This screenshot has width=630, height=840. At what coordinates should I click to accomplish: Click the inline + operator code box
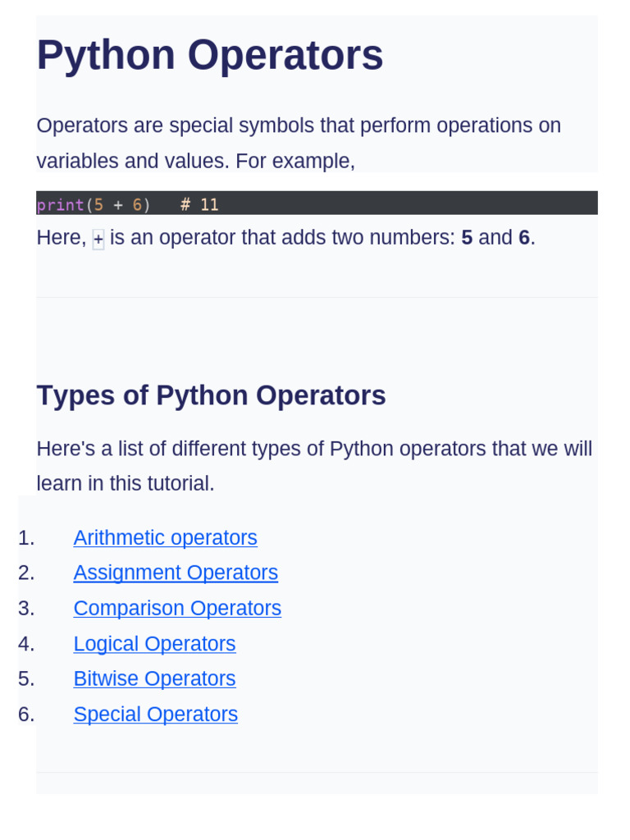point(98,240)
